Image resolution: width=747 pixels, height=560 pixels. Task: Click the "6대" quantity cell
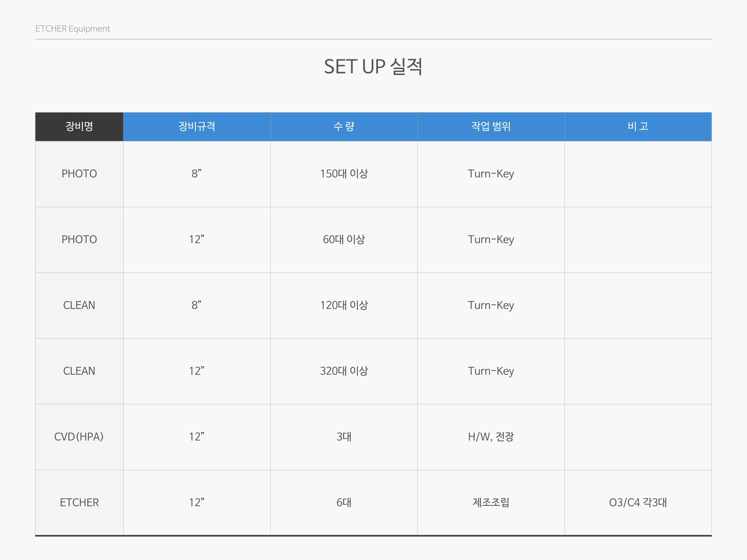pos(344,503)
